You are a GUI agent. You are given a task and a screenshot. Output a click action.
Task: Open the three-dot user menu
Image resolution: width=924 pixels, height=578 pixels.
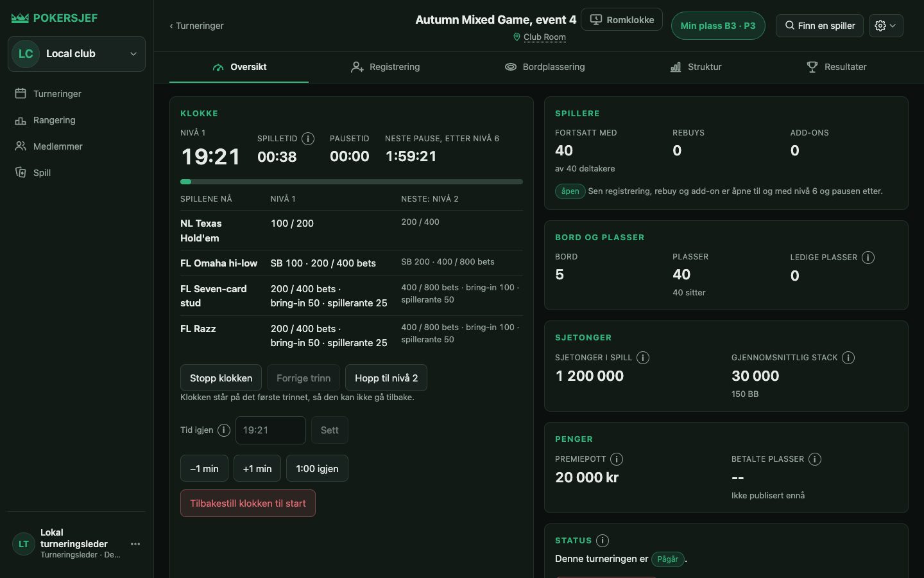pyautogui.click(x=135, y=544)
